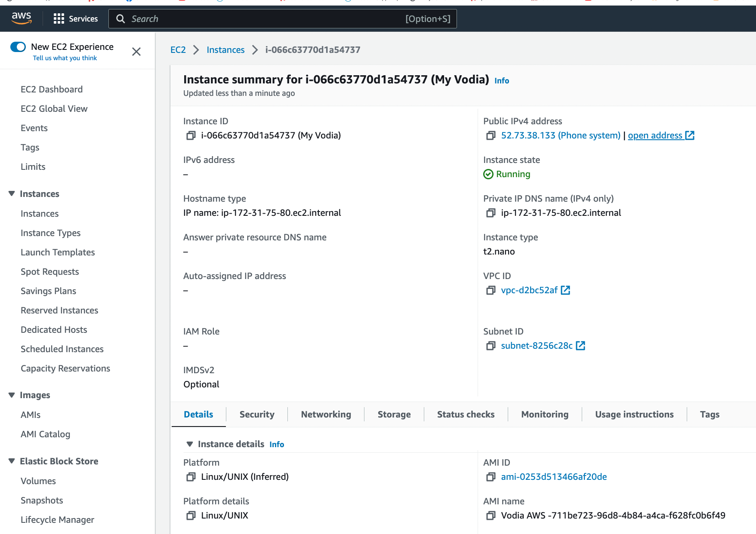Open AMIs in sidebar
The width and height of the screenshot is (756, 534).
point(31,415)
